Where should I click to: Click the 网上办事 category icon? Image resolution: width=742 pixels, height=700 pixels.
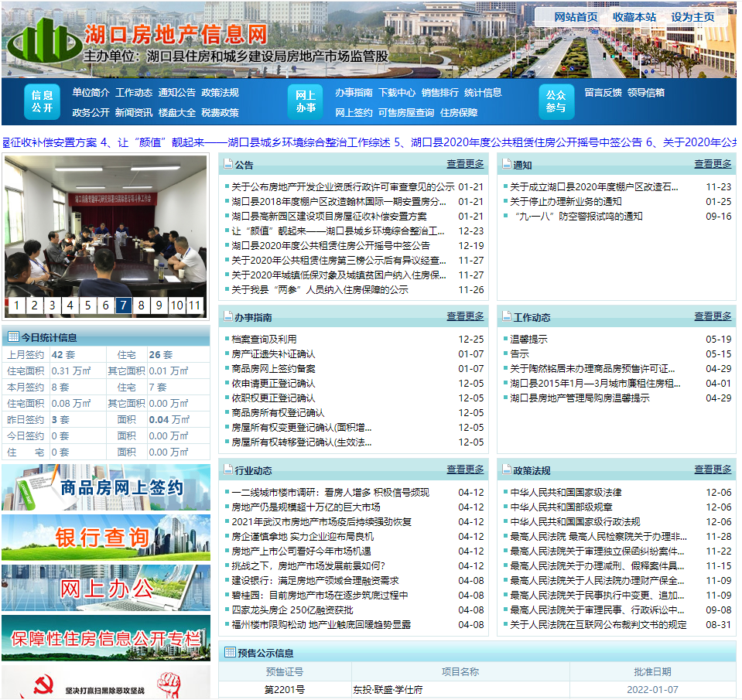pyautogui.click(x=306, y=102)
